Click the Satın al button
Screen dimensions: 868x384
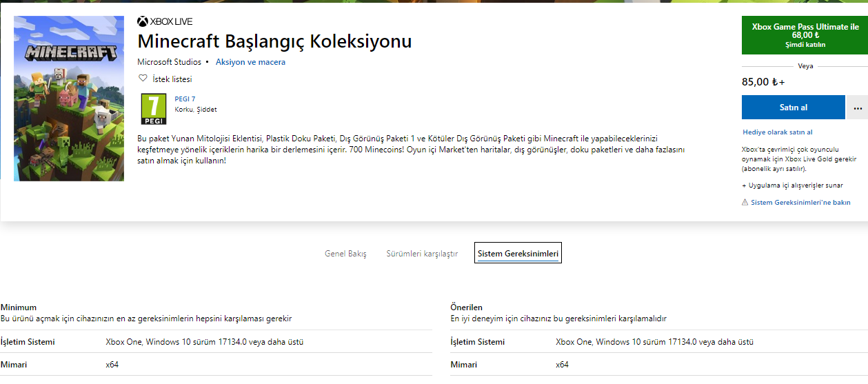(x=793, y=108)
